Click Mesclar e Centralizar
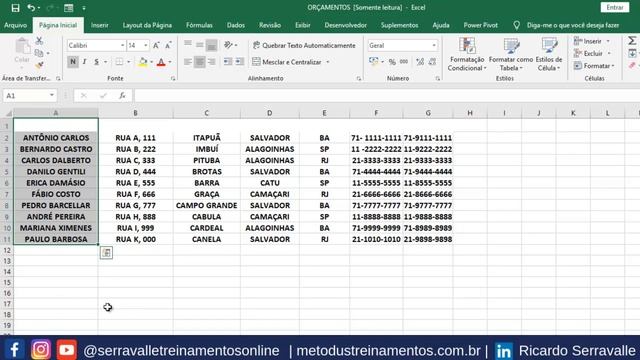The width and height of the screenshot is (640, 360). [x=287, y=62]
